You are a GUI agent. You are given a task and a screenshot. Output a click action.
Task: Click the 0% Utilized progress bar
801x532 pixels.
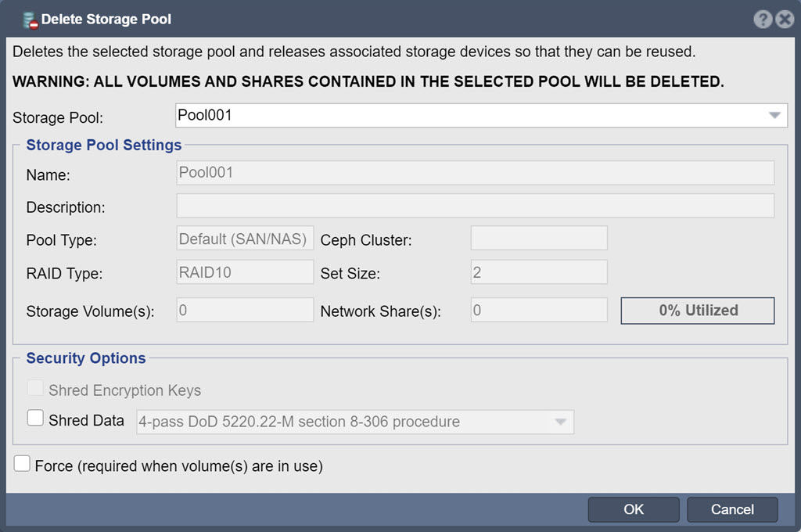698,311
